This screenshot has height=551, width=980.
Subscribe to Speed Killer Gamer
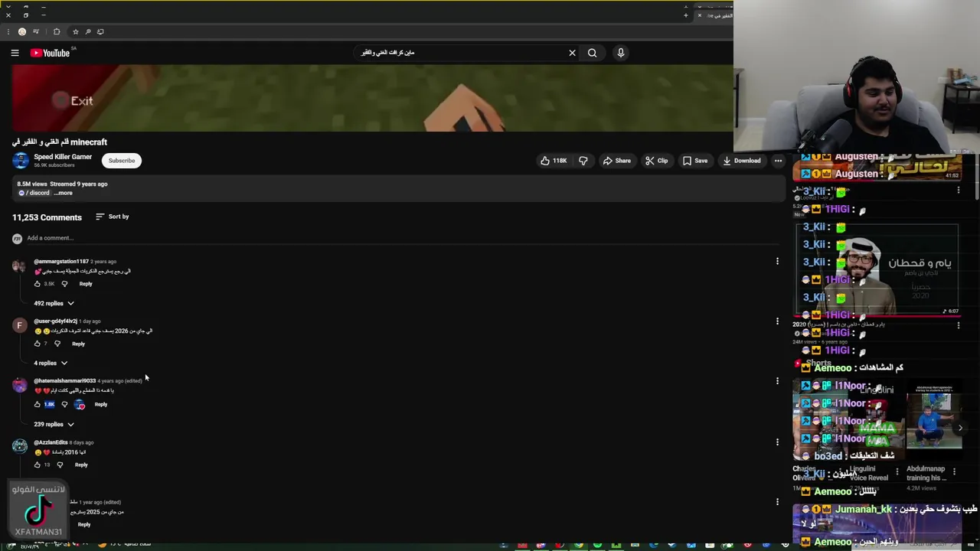(x=121, y=161)
